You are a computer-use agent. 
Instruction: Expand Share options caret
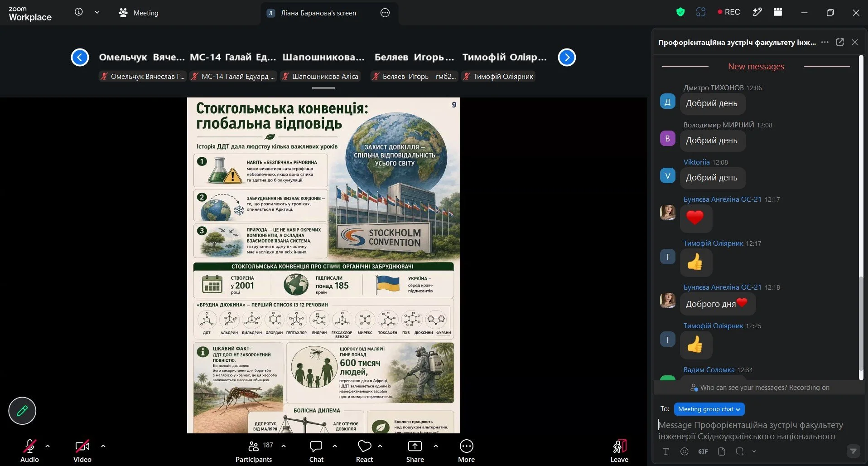(x=436, y=446)
